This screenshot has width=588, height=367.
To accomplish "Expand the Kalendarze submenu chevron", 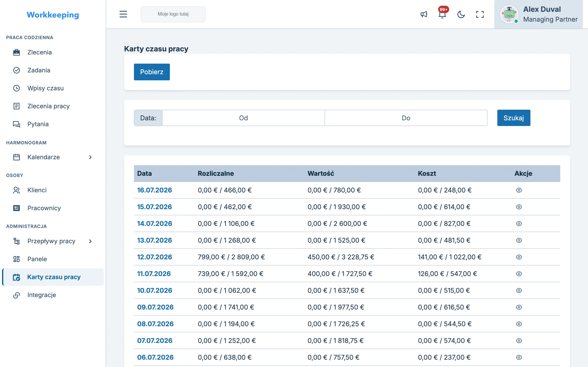I will 90,157.
